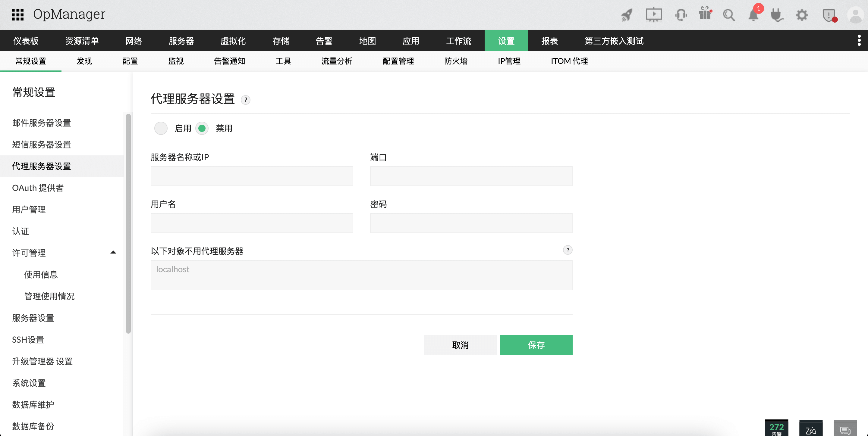Open the headset support icon
The height and width of the screenshot is (436, 868).
(x=681, y=15)
